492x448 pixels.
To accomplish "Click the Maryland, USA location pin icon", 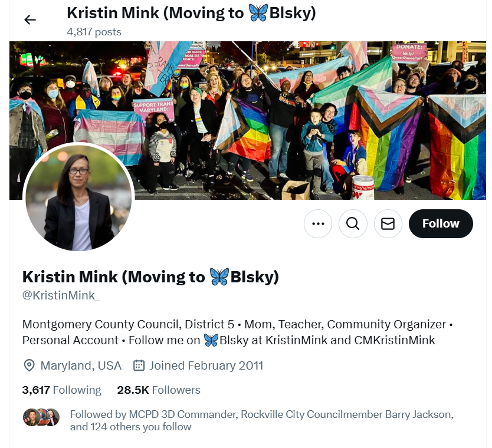I will [x=29, y=365].
